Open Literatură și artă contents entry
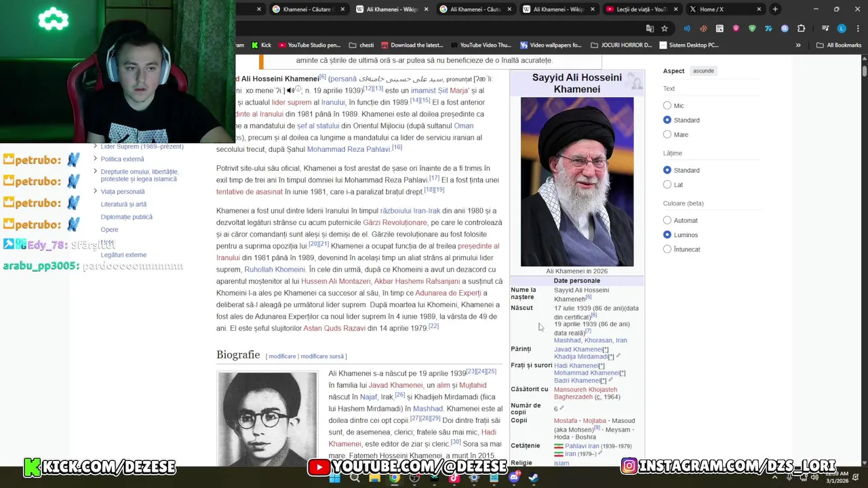Screen dimensions: 868x488 tap(123, 204)
